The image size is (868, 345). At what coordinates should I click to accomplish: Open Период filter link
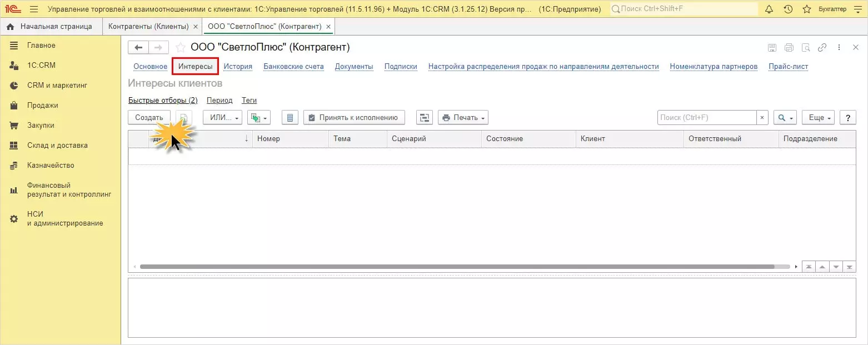[x=220, y=101]
